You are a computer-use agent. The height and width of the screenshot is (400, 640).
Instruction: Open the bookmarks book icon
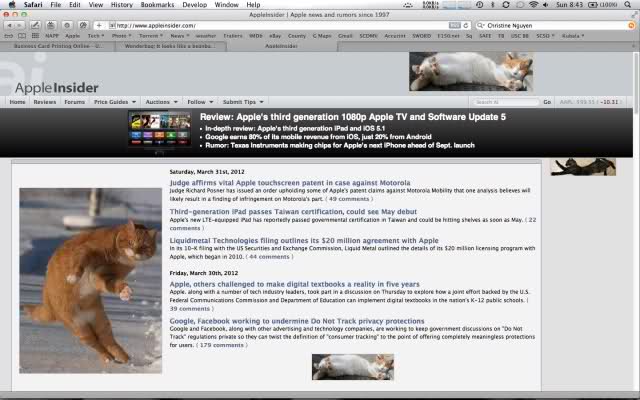click(x=22, y=36)
